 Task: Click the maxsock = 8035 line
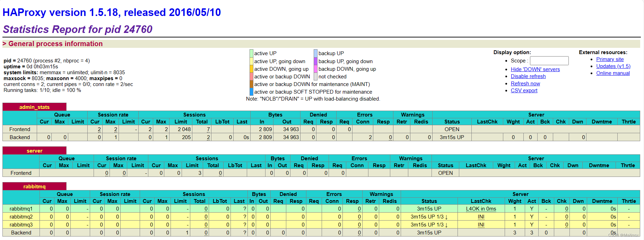coord(63,78)
